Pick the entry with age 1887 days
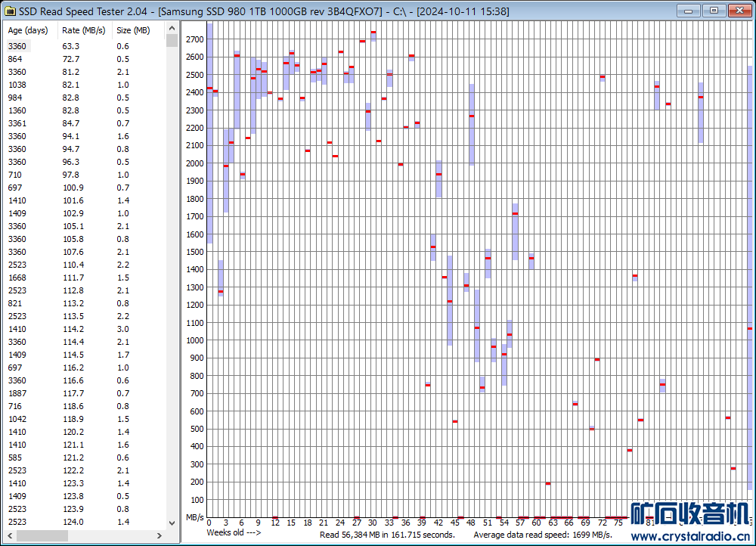This screenshot has width=756, height=546. point(17,393)
